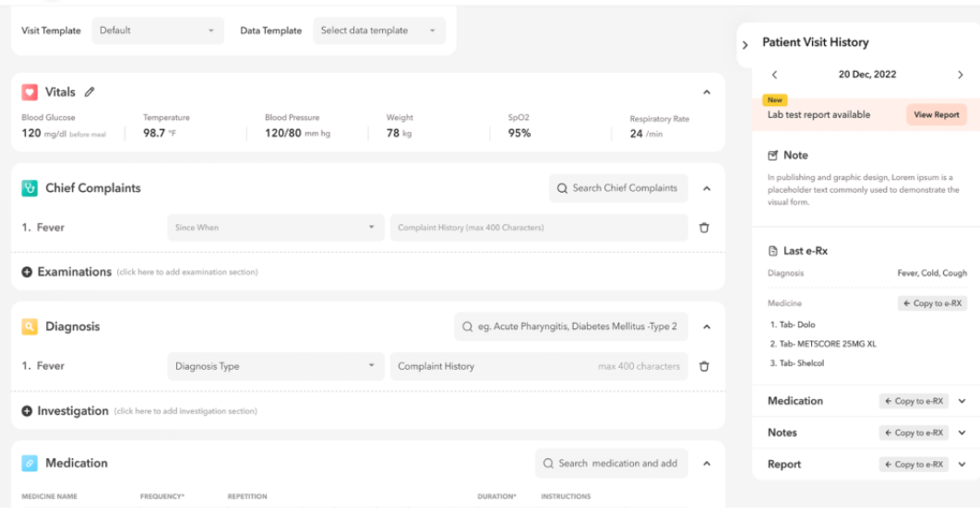This screenshot has width=980, height=508.
Task: Collapse the Chief Complaints section
Action: [x=707, y=188]
